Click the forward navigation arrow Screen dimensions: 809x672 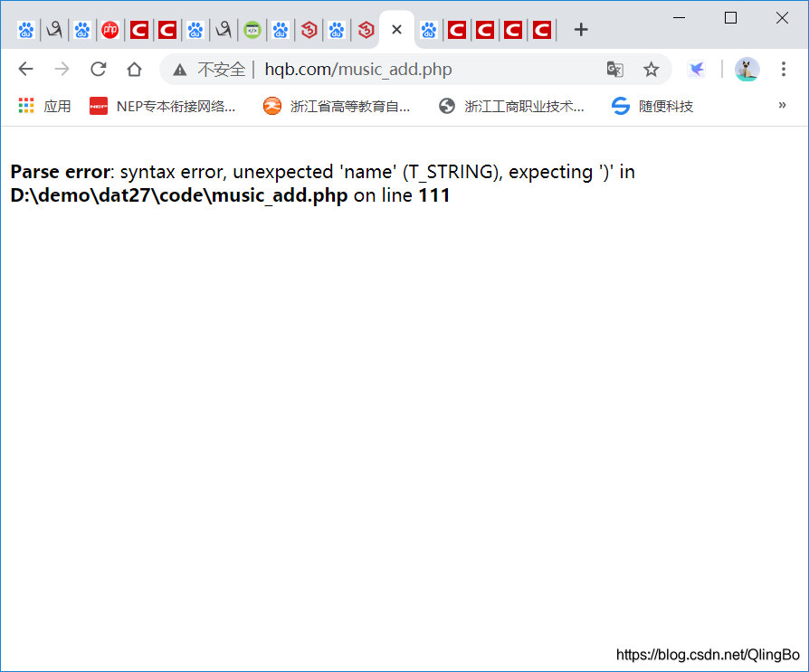click(62, 69)
